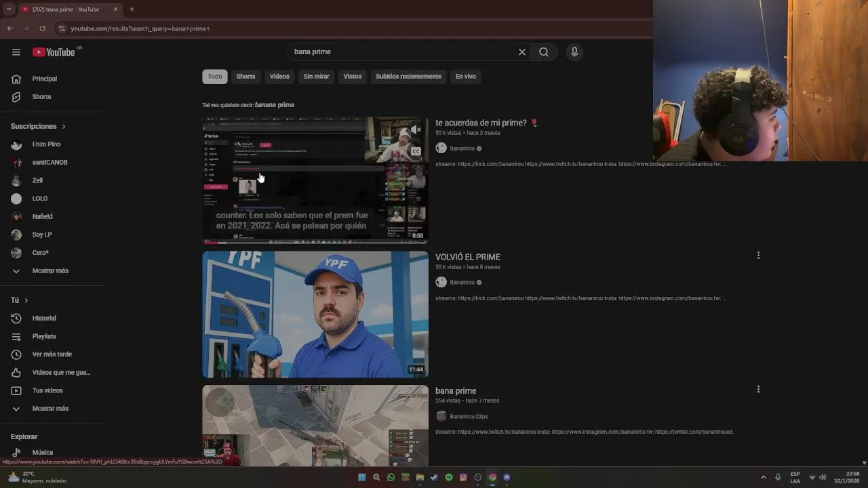Reload the page

coord(42,28)
